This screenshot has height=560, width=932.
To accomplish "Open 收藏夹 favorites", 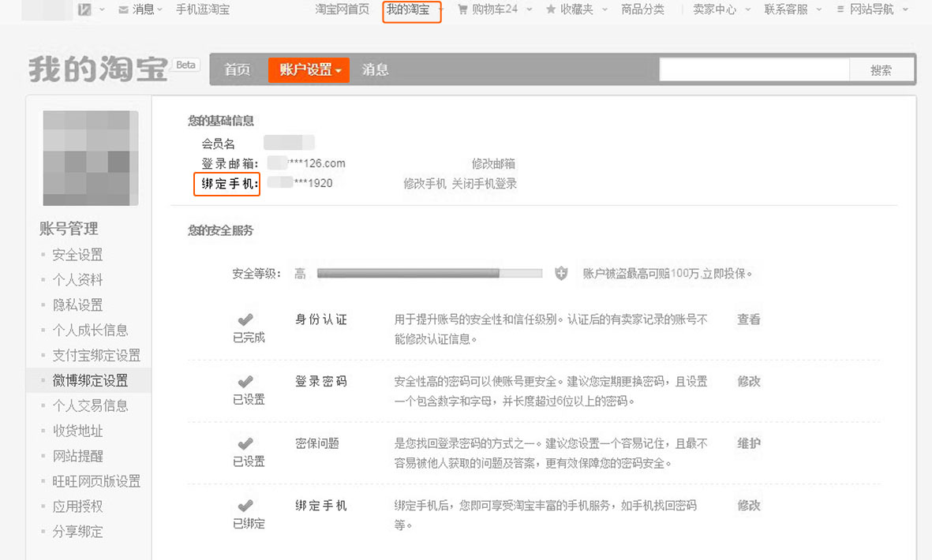I will (x=577, y=9).
